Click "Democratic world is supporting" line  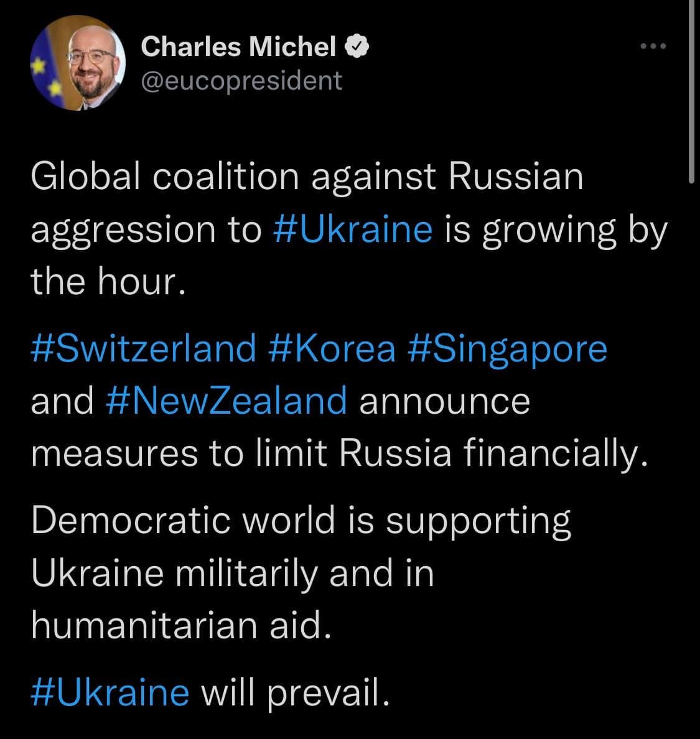click(301, 520)
